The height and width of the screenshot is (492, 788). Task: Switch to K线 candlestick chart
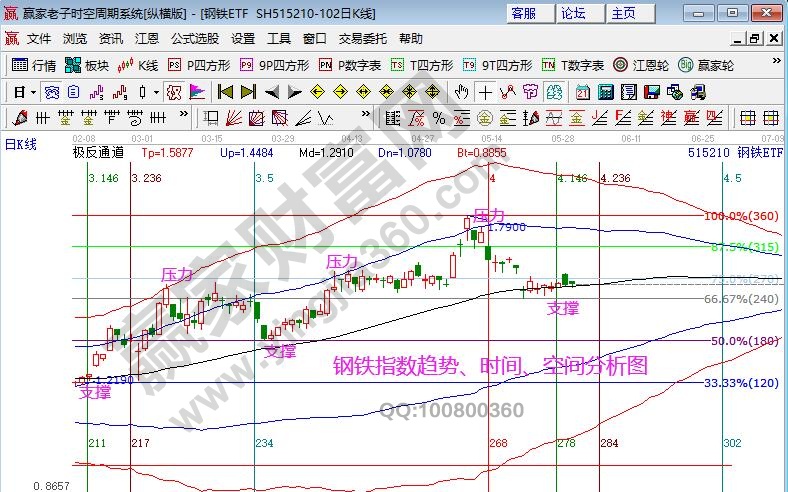pyautogui.click(x=138, y=65)
